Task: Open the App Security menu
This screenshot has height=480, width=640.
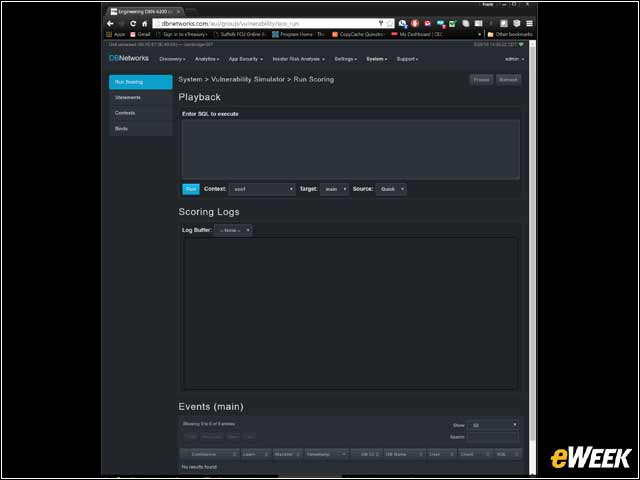Action: coord(246,59)
